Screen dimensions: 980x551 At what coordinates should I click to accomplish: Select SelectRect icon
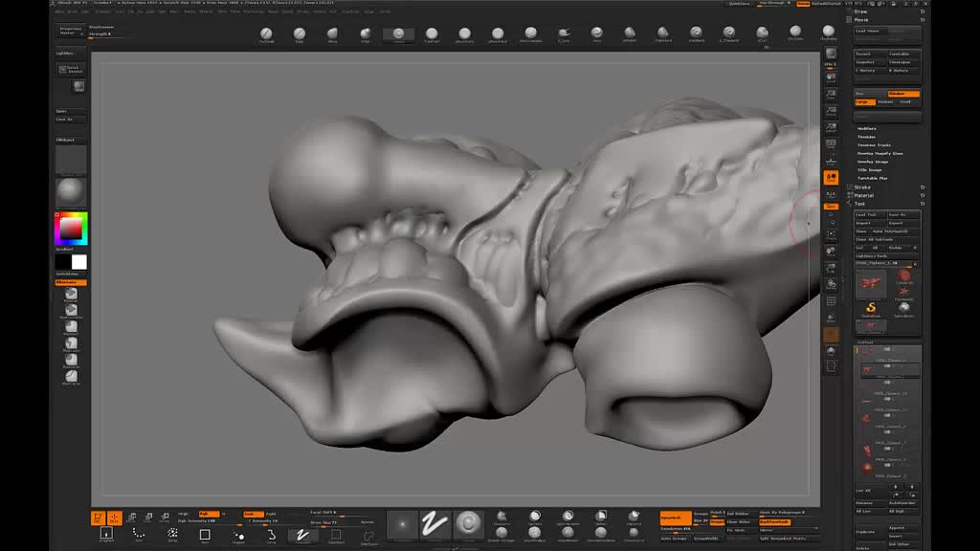(x=336, y=536)
